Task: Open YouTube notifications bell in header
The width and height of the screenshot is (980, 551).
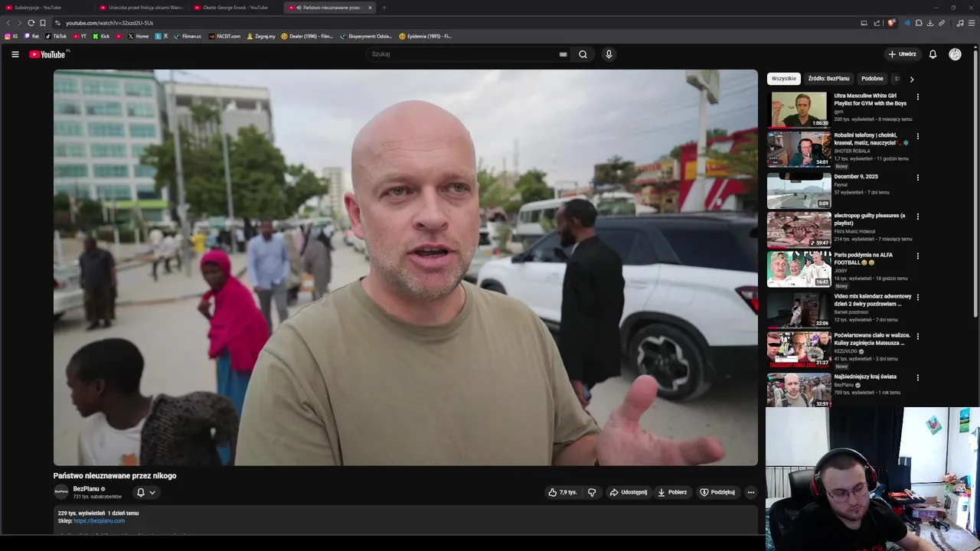Action: [933, 54]
